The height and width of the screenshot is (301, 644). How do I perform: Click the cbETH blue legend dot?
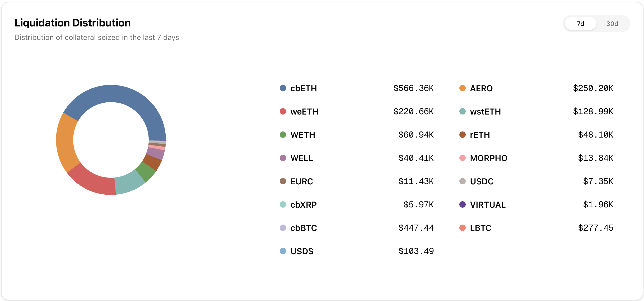(x=283, y=88)
